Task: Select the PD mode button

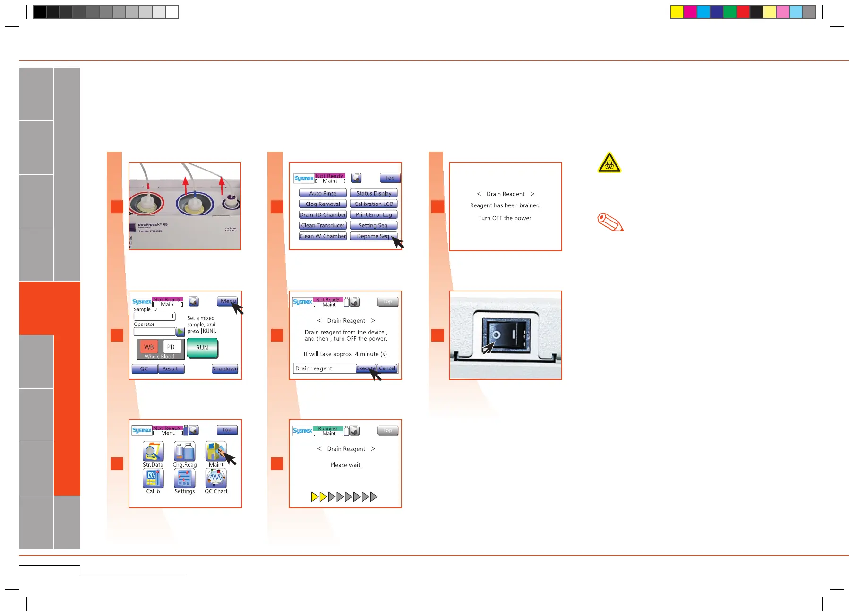Action: click(171, 347)
